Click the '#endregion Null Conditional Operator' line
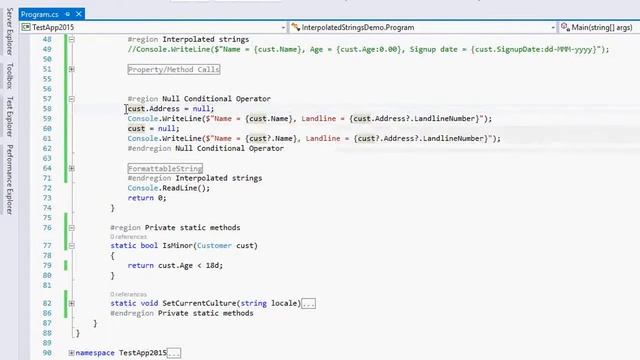 (x=206, y=149)
